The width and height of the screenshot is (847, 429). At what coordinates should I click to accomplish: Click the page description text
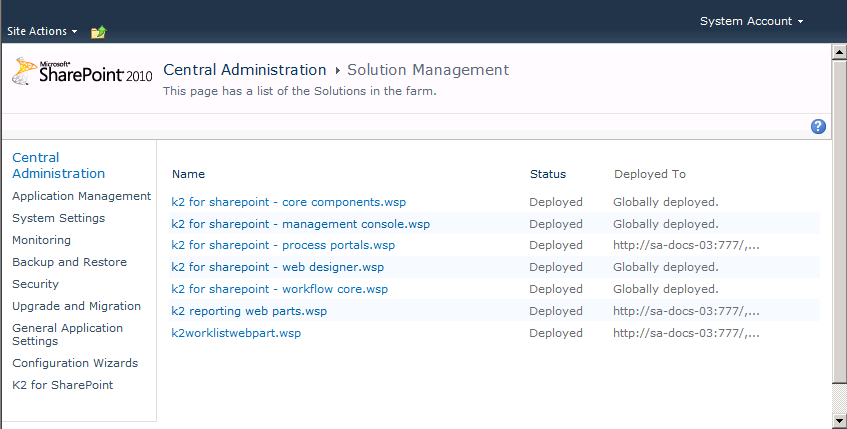pos(300,91)
